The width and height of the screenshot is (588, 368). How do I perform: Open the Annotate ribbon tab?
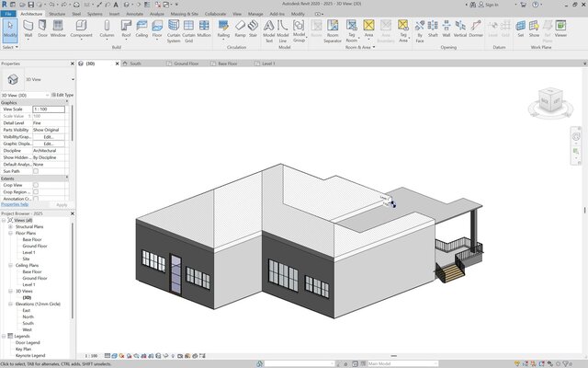click(134, 15)
